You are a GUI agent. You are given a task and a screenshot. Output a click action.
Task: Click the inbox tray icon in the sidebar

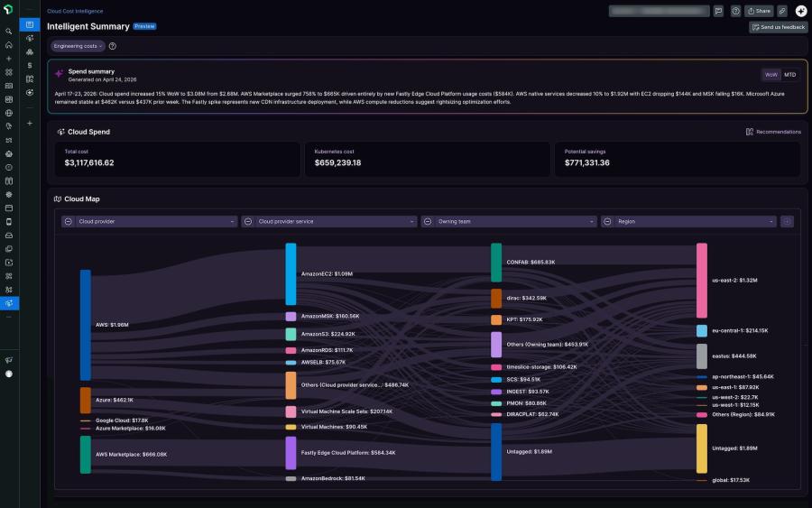(9, 236)
